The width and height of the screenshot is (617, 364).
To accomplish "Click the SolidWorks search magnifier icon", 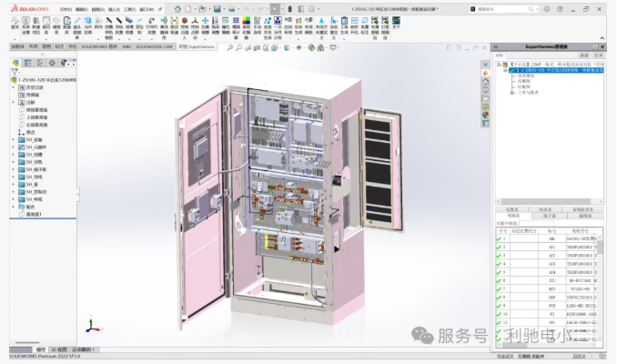I will (531, 9).
